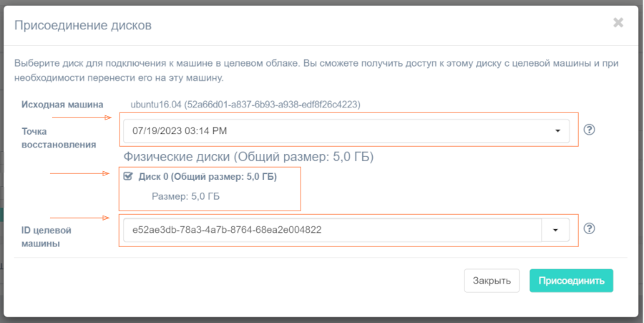Open help for target machine ID
Screen dimensions: 644x323
(x=590, y=228)
